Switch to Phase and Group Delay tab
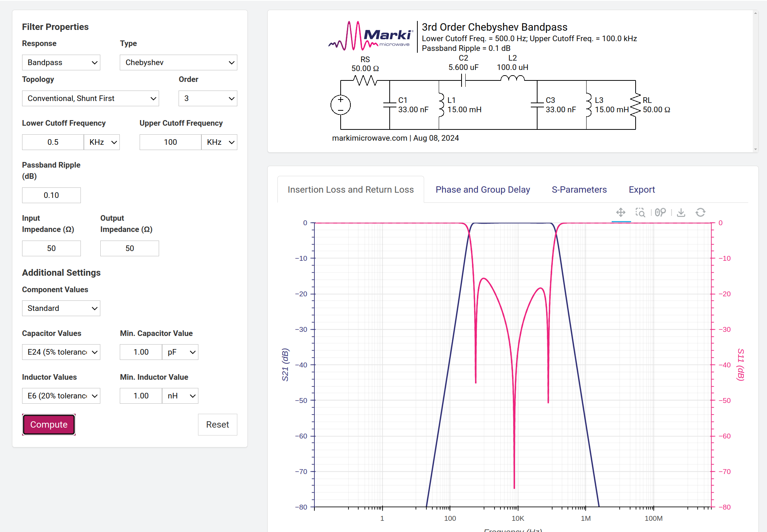767x532 pixels. 483,190
